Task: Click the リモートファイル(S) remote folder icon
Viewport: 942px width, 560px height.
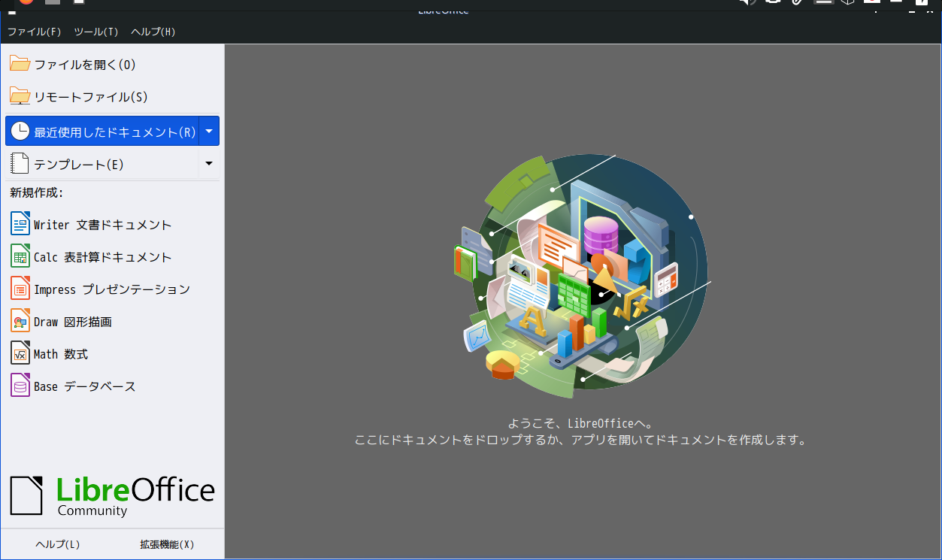Action: coord(20,96)
